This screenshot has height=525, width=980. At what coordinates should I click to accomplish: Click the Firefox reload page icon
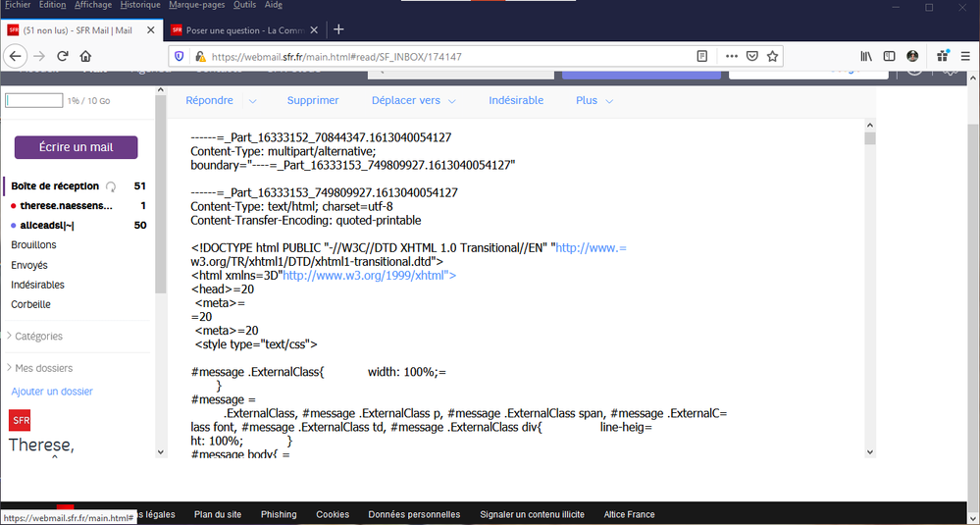click(x=63, y=56)
